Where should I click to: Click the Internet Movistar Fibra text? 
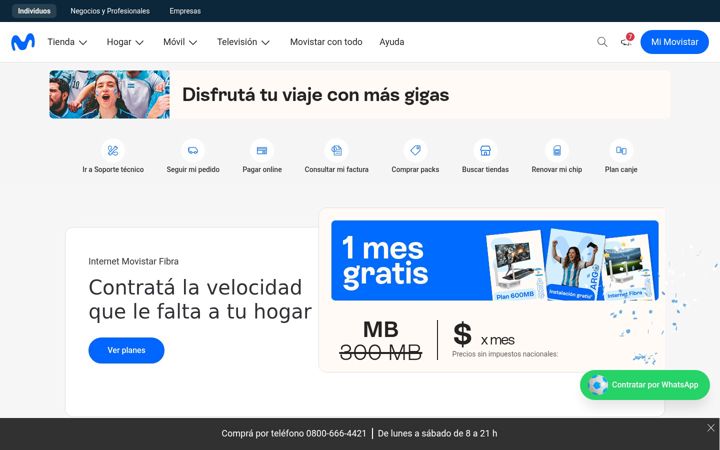click(x=133, y=261)
